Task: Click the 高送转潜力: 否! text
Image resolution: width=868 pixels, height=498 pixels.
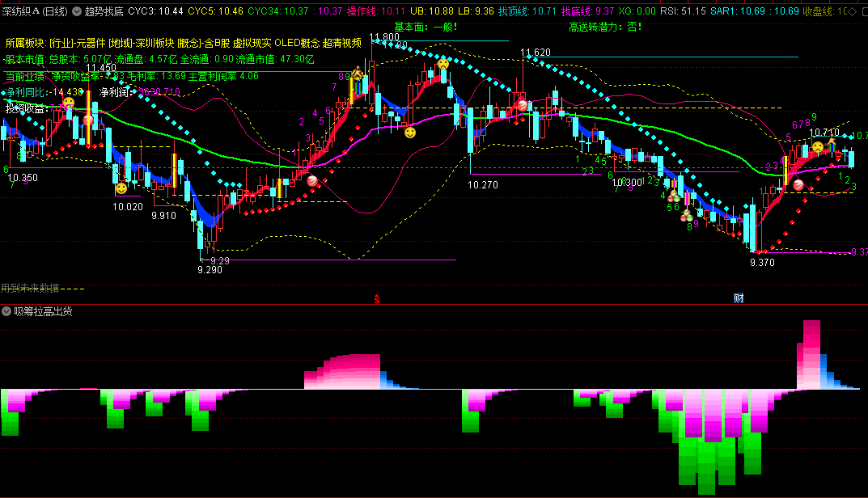Action: (605, 27)
